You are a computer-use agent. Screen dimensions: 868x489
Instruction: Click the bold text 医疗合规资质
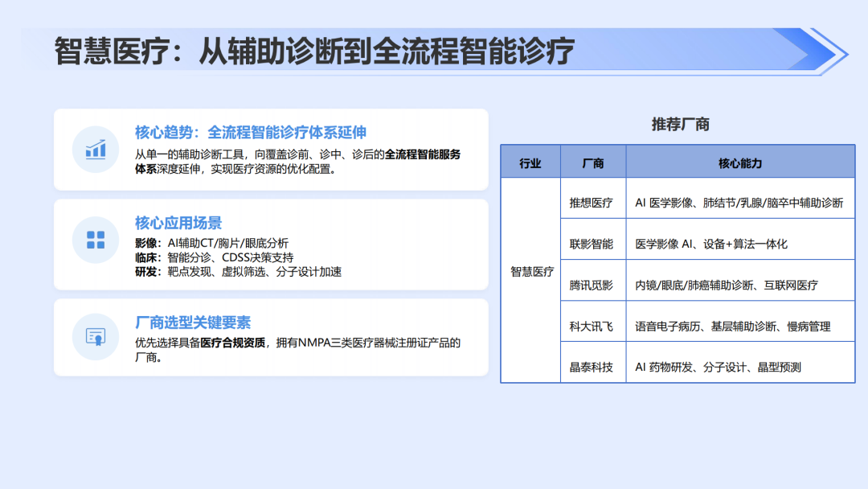(x=232, y=343)
